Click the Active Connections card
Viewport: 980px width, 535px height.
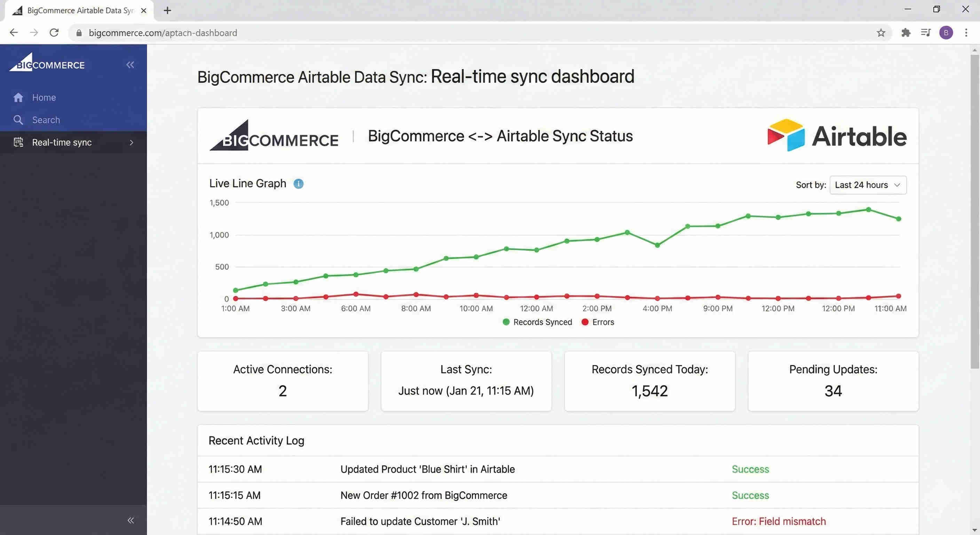[283, 381]
